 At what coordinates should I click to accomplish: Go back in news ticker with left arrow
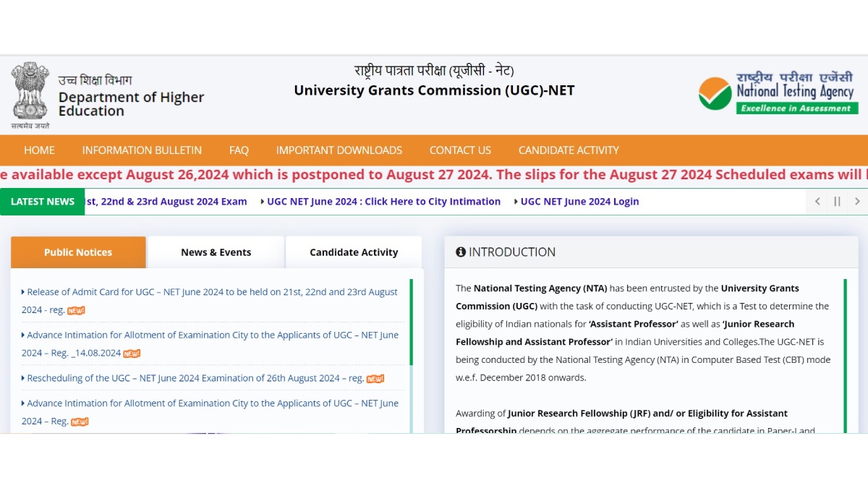tap(817, 202)
